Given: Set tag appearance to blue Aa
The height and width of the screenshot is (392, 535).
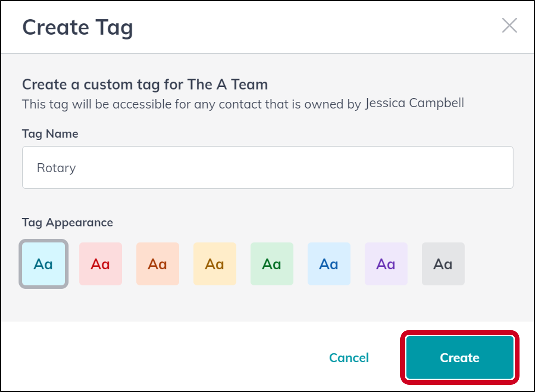Looking at the screenshot, I should click(x=329, y=264).
